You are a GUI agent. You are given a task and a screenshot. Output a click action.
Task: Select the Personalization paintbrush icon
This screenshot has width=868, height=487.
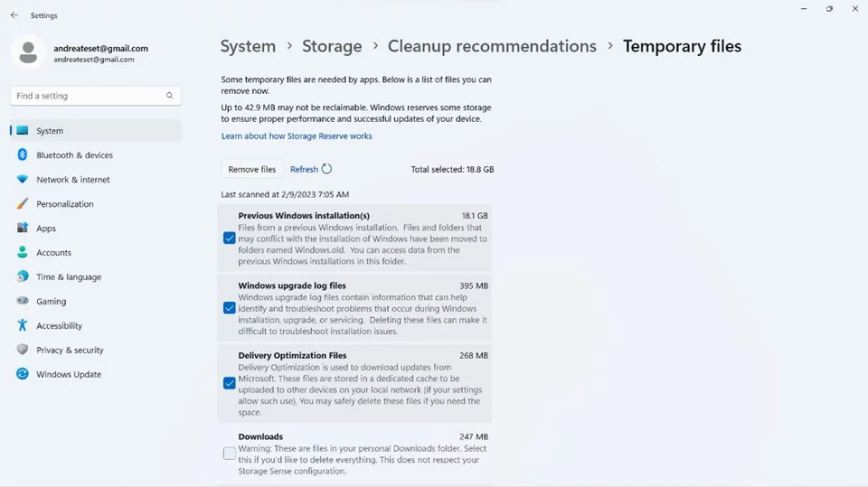[x=22, y=203]
